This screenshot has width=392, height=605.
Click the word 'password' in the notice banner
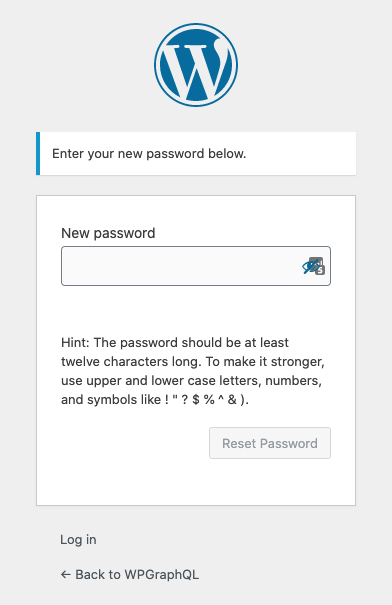pos(175,154)
